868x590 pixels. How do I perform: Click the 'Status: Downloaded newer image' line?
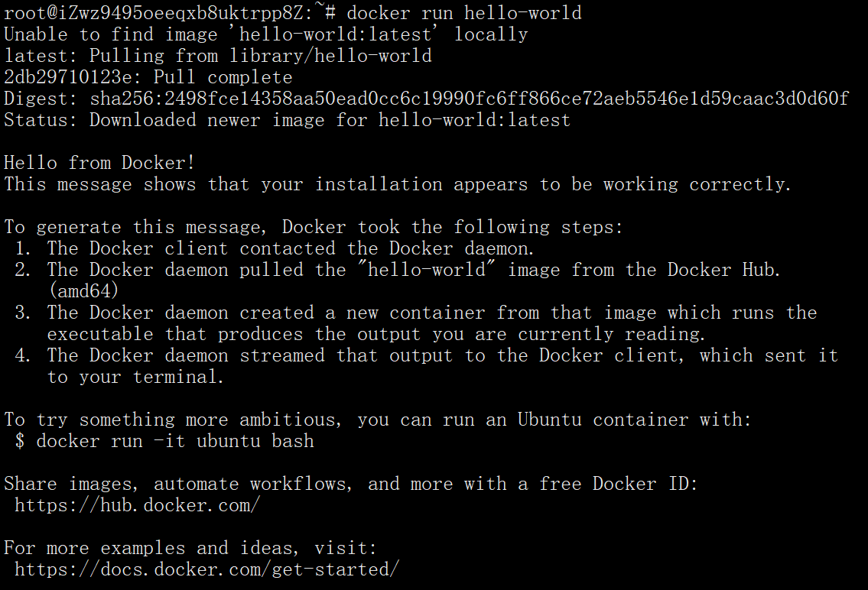[x=287, y=120]
